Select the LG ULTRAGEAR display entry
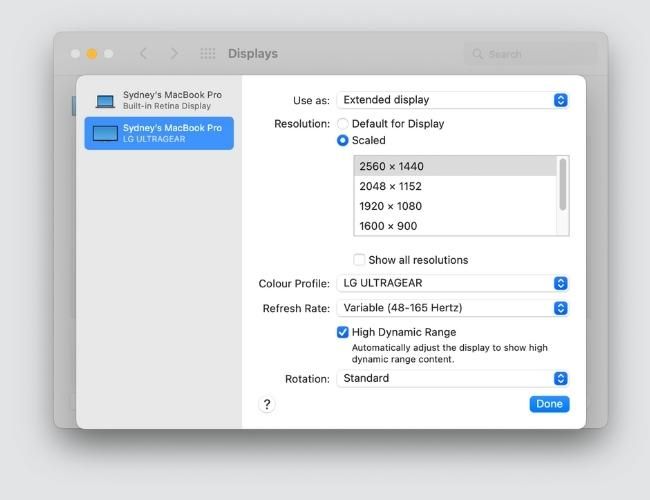650x500 pixels. coord(159,133)
